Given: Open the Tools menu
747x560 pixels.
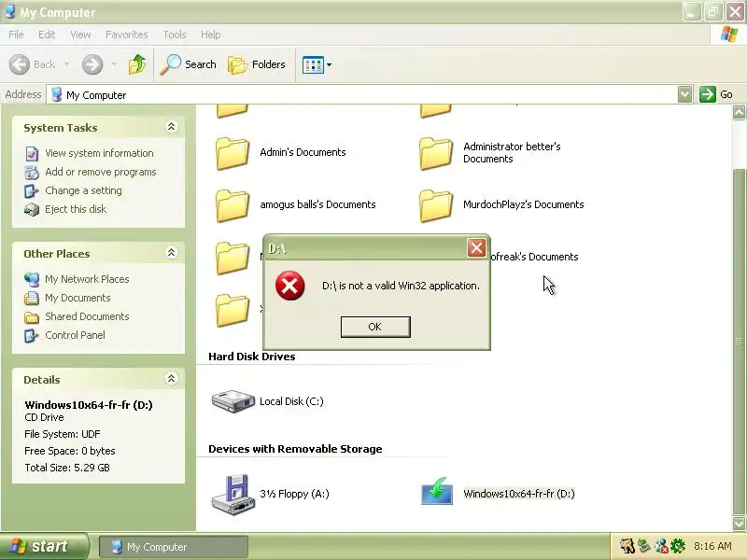Looking at the screenshot, I should click(175, 35).
